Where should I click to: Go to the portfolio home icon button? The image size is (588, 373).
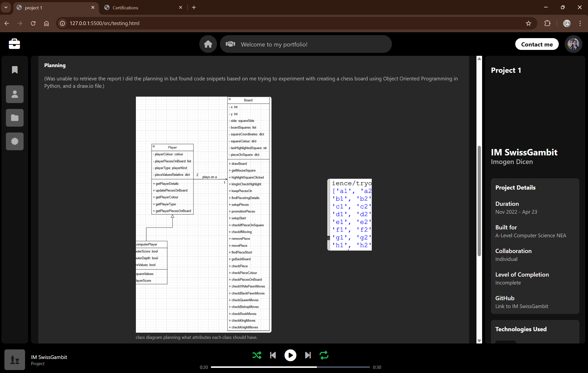208,44
